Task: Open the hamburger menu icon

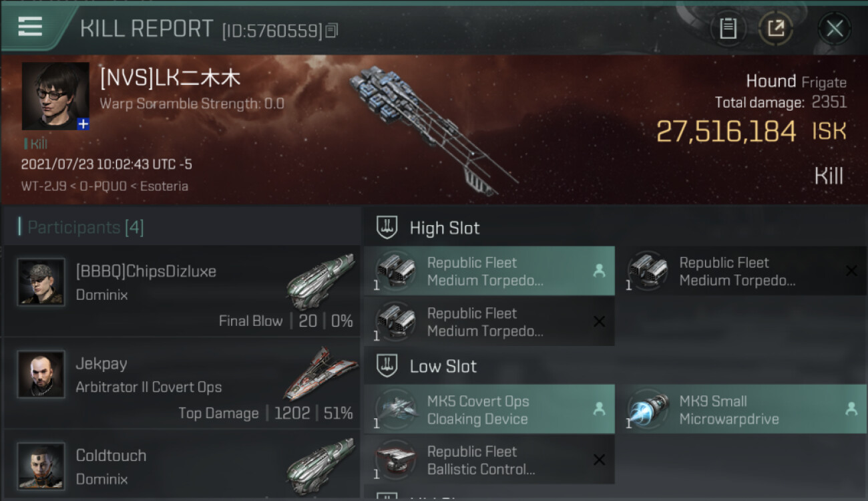Action: [x=30, y=26]
